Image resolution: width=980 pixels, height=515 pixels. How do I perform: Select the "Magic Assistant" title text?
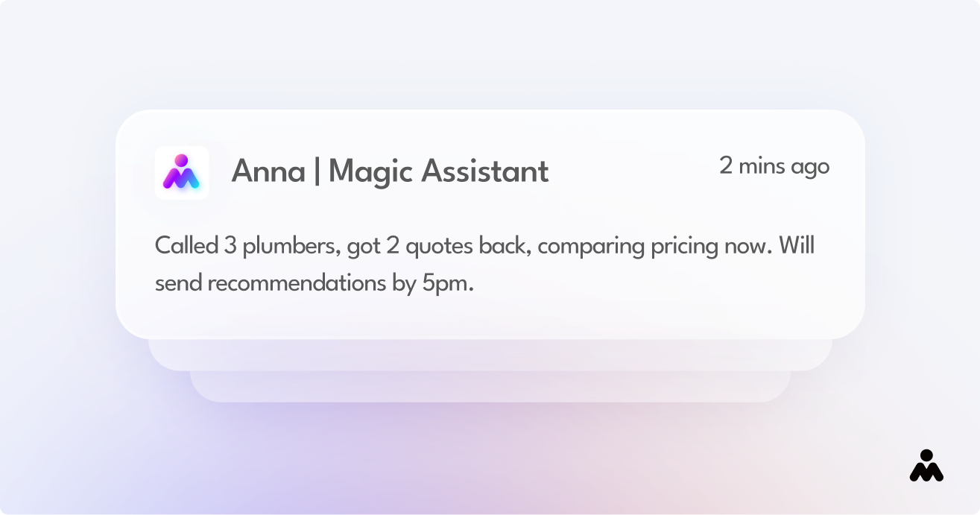coord(438,172)
